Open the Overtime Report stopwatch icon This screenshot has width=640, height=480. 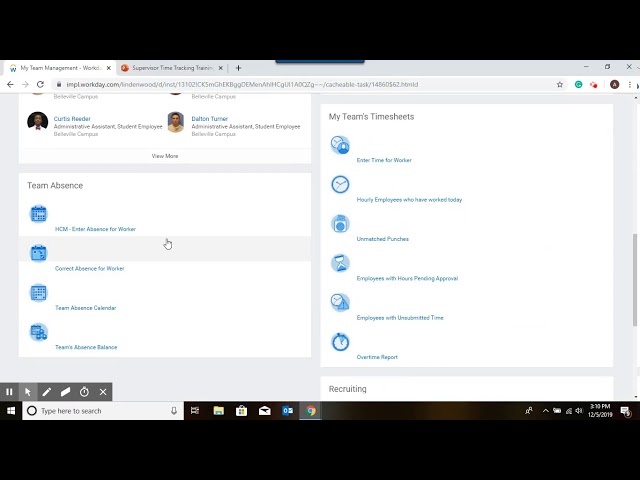[x=340, y=342]
